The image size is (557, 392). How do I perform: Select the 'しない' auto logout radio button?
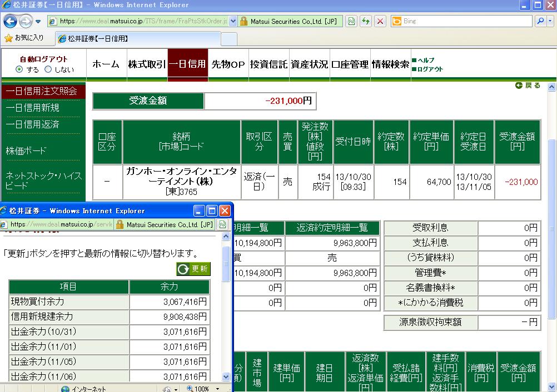click(48, 69)
